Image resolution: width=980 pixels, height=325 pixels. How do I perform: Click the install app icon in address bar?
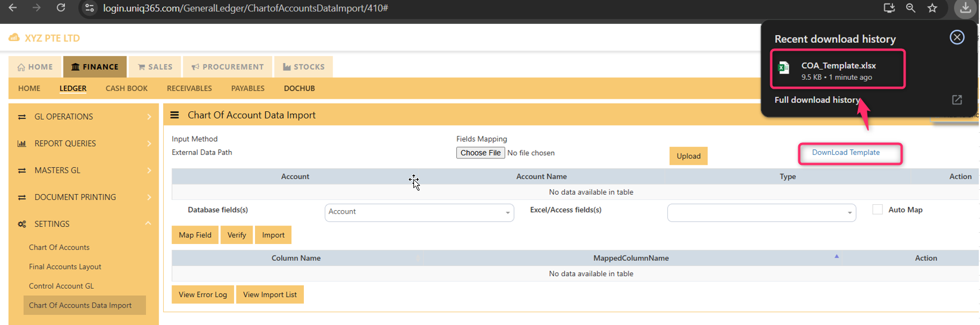pyautogui.click(x=889, y=8)
